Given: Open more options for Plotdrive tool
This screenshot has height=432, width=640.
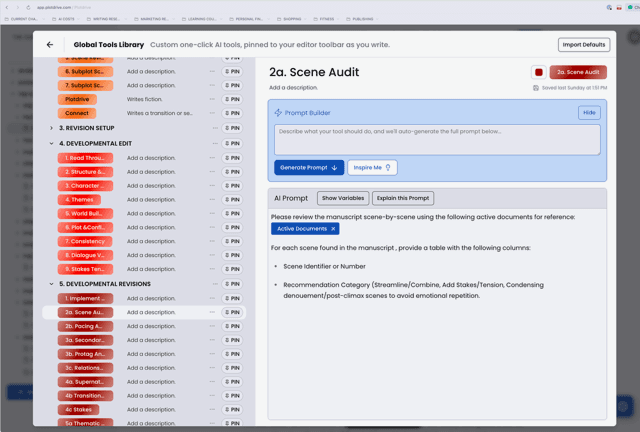Looking at the screenshot, I should coord(212,100).
